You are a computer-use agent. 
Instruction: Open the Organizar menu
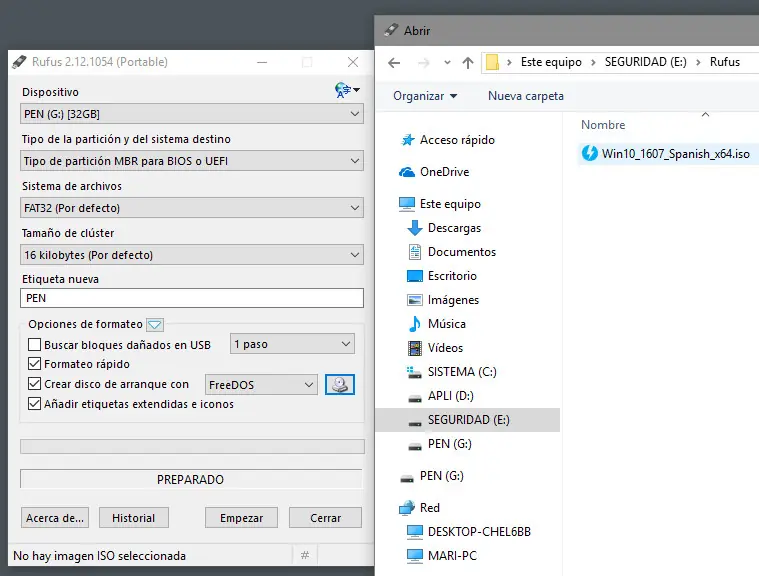click(x=425, y=96)
